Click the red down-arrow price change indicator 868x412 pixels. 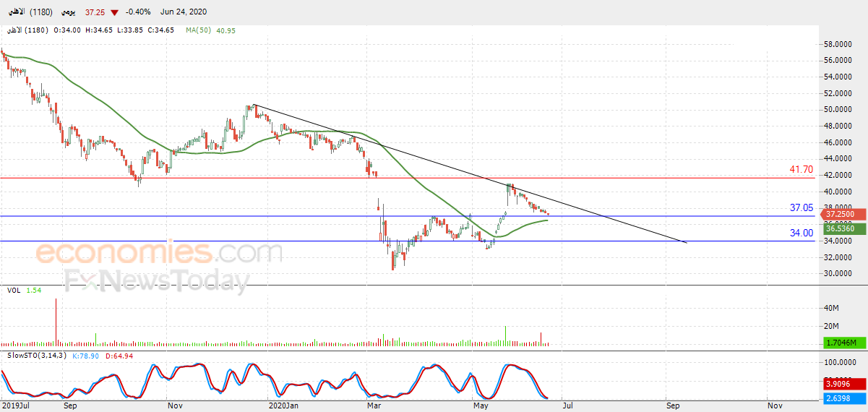click(114, 12)
